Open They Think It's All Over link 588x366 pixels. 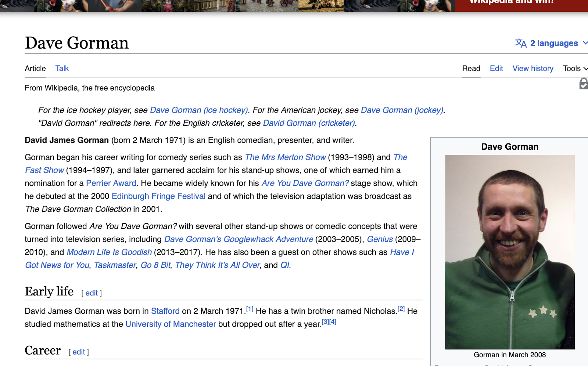(x=217, y=265)
